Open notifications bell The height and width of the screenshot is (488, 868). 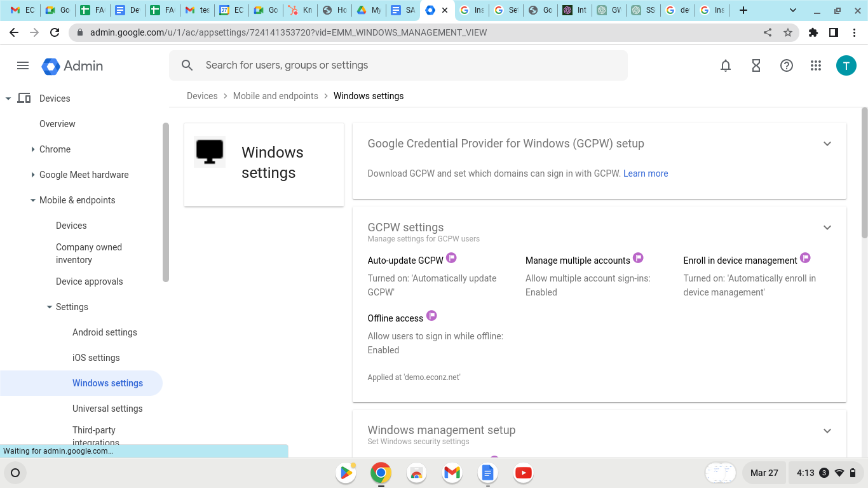726,65
